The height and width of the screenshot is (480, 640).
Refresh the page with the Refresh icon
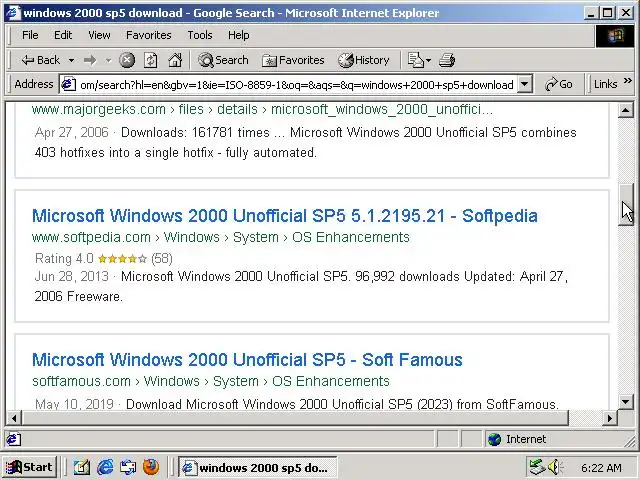(x=151, y=60)
